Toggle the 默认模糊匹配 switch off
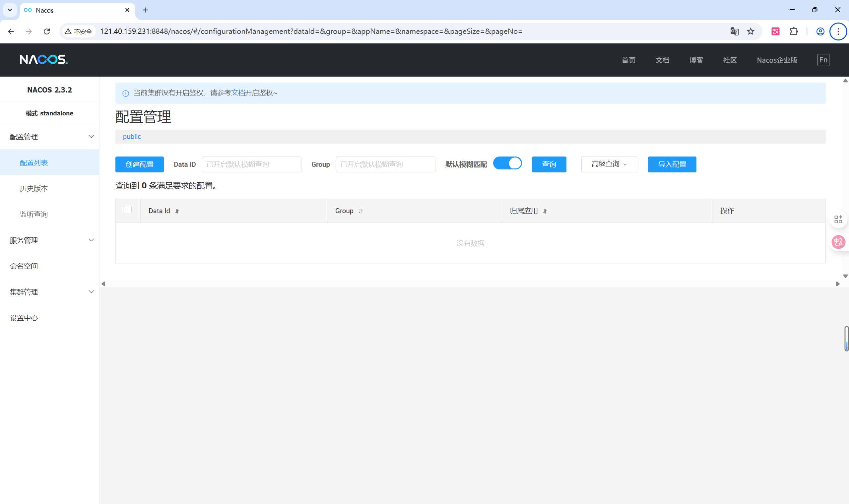 (x=507, y=163)
